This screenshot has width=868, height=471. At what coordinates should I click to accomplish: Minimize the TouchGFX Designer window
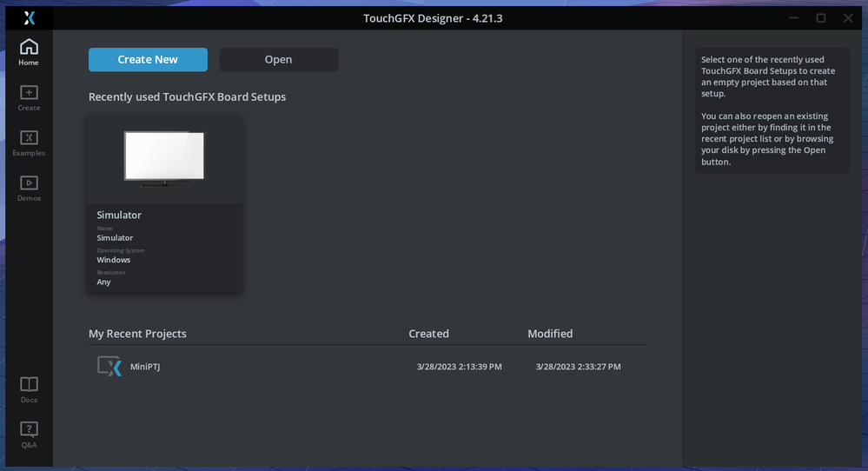click(x=794, y=18)
